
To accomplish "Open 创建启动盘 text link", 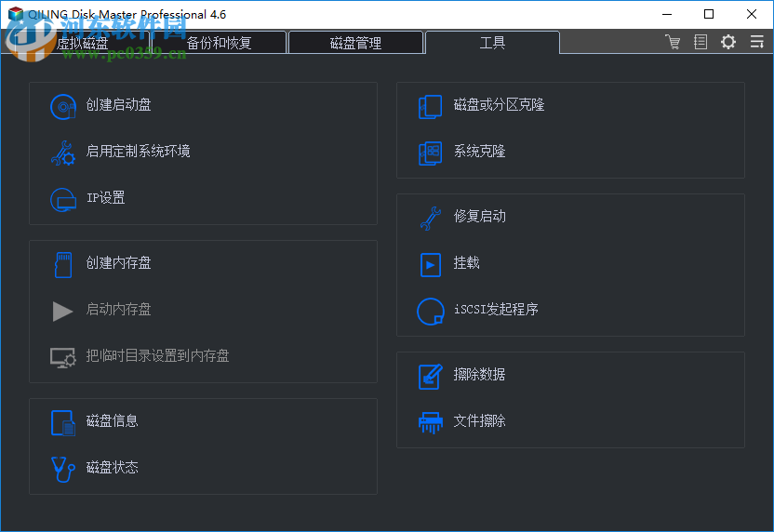I will (118, 104).
